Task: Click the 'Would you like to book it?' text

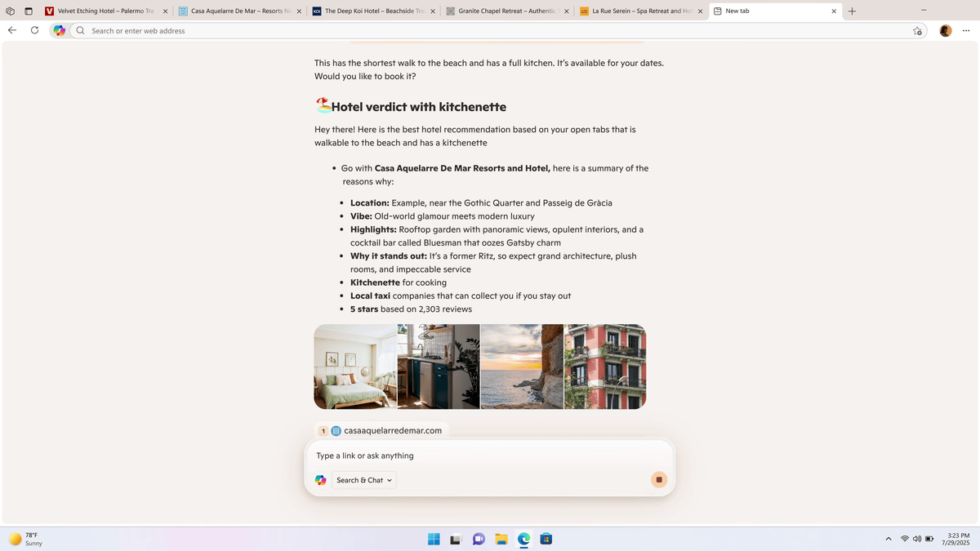Action: click(x=365, y=76)
